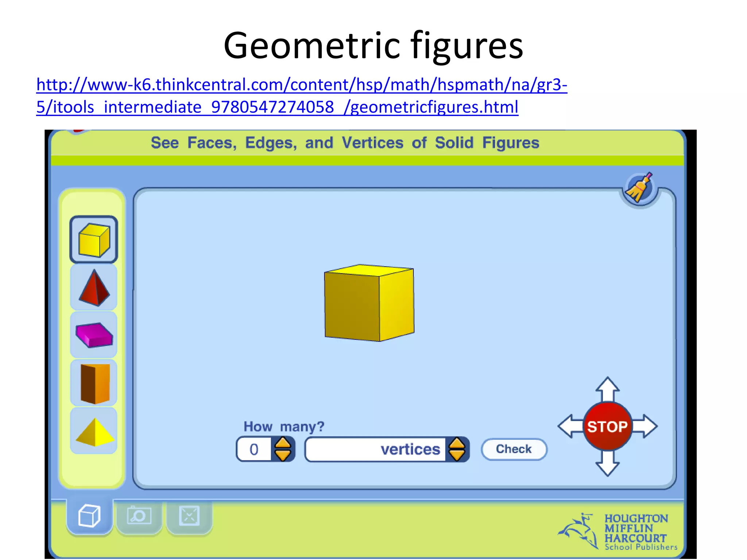This screenshot has height=560, width=747.
Task: Open the solid figure cube tab
Action: (89, 516)
